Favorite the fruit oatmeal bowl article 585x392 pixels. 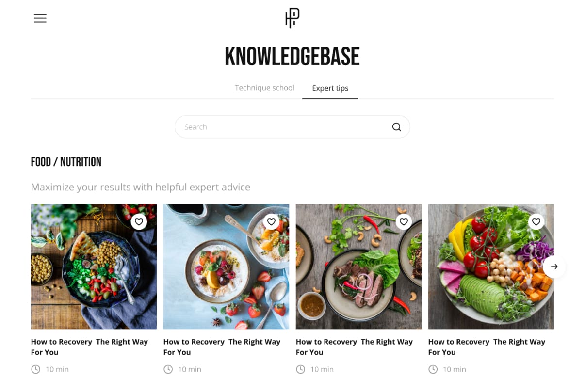271,221
